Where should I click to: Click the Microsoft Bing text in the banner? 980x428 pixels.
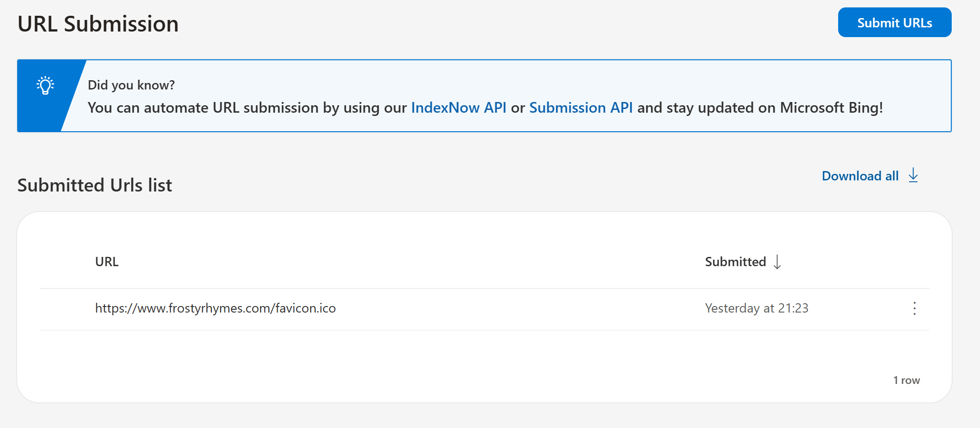[x=831, y=108]
